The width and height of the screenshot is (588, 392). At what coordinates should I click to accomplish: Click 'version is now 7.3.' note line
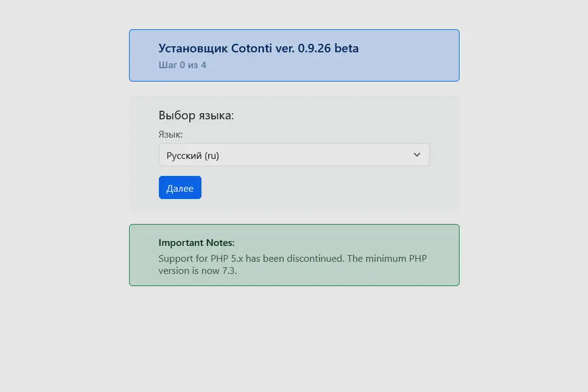pyautogui.click(x=197, y=270)
